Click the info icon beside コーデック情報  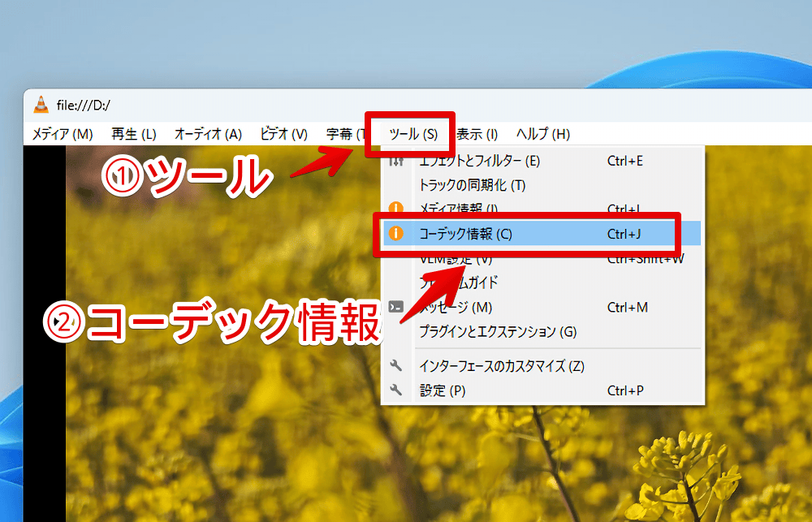coord(396,233)
